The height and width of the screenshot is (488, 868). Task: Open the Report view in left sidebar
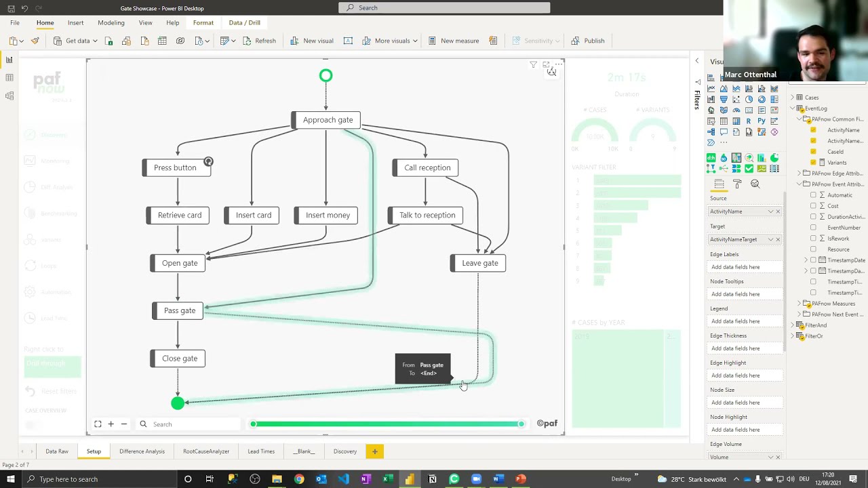click(9, 60)
